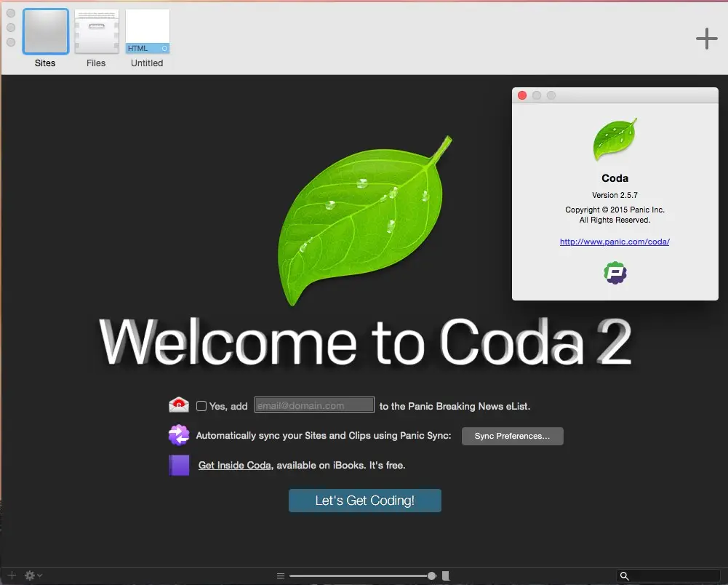Focus the email@domain.com input field

pyautogui.click(x=314, y=405)
